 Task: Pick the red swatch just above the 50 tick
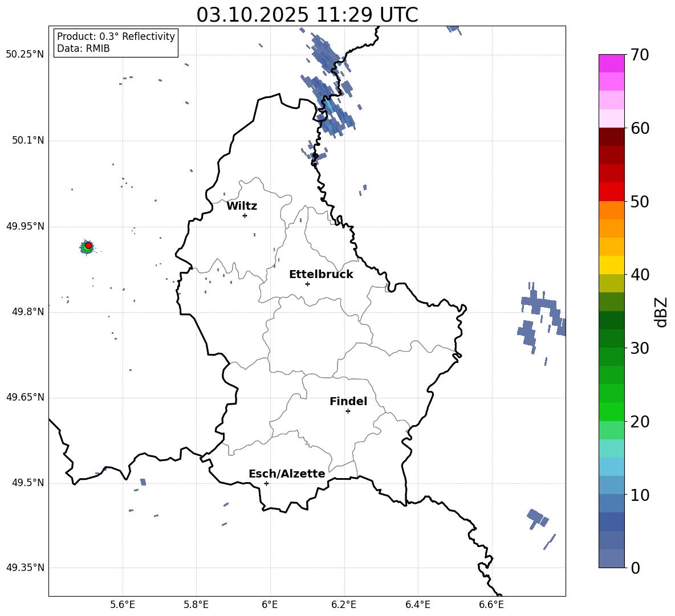tap(611, 192)
